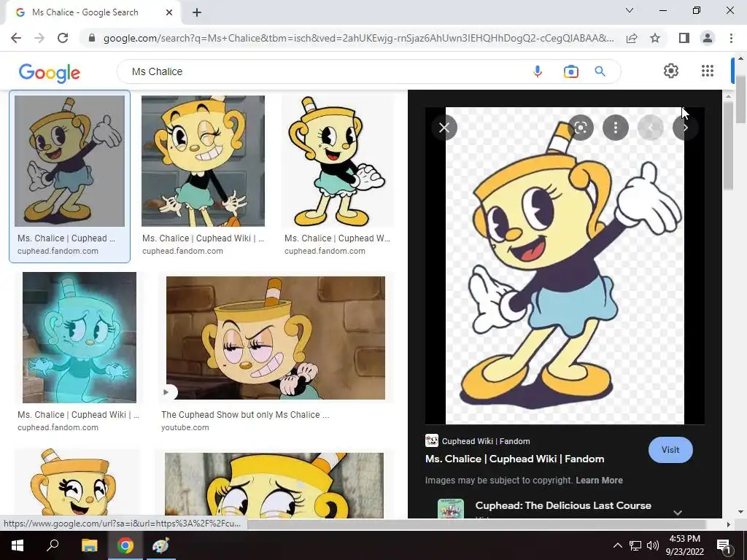This screenshot has height=560, width=747.
Task: Close the image preview panel
Action: (x=444, y=128)
